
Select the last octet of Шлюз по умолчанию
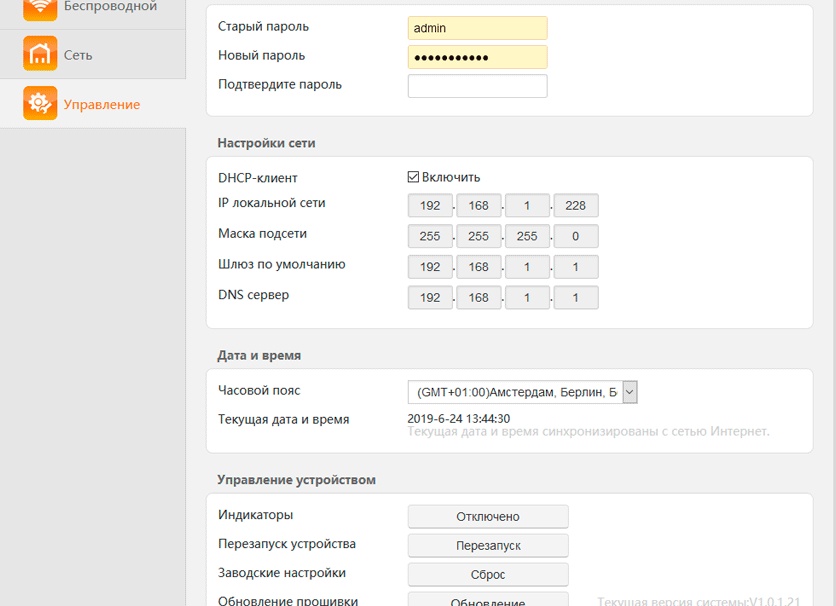[x=576, y=267]
